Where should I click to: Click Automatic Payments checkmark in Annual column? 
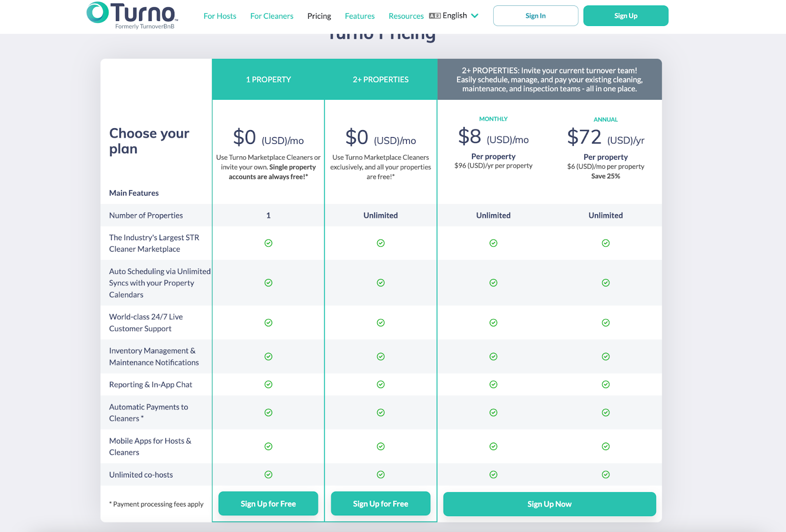pos(605,412)
